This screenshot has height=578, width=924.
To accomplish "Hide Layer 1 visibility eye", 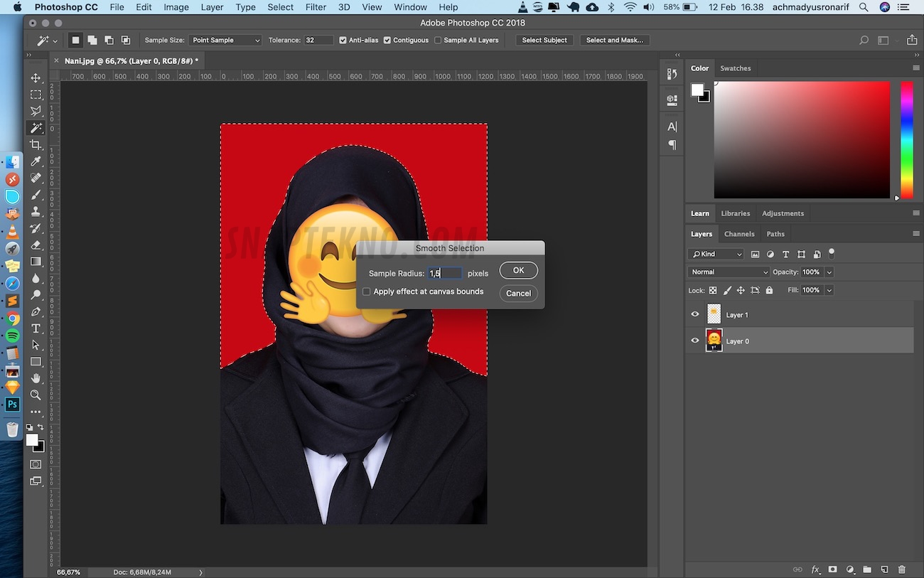I will 695,314.
